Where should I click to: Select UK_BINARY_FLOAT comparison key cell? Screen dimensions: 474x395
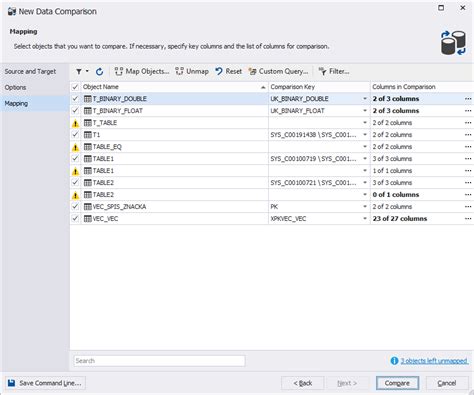pyautogui.click(x=319, y=111)
